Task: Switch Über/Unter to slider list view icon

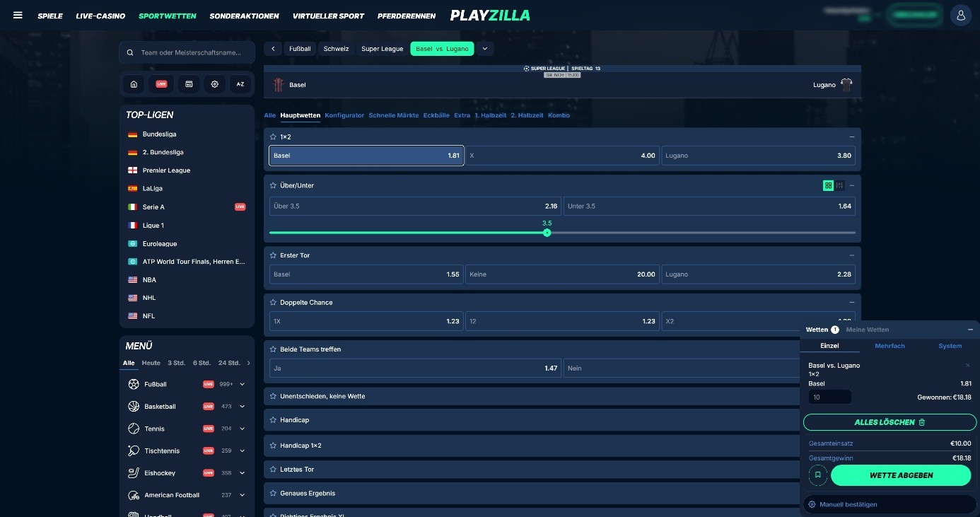Action: 840,185
